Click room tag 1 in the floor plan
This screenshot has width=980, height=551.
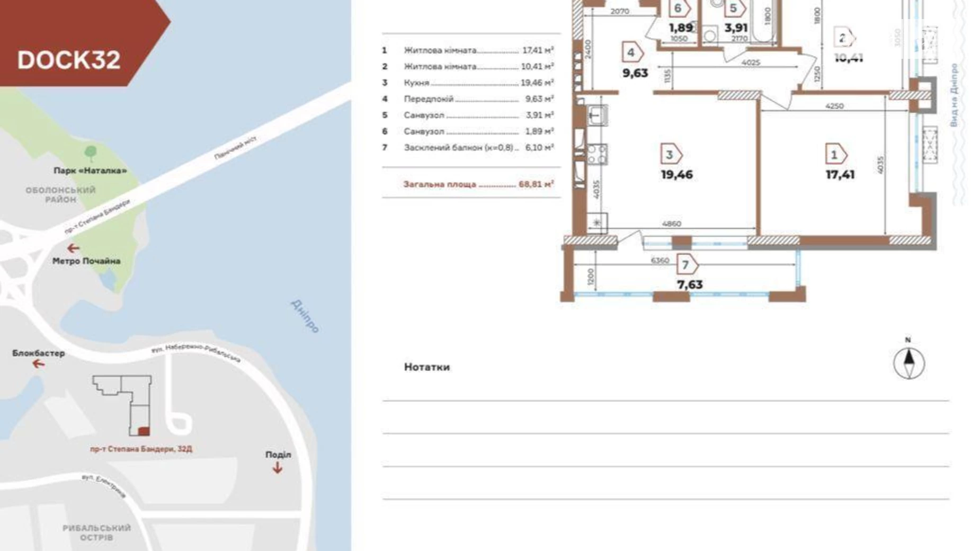click(x=835, y=155)
